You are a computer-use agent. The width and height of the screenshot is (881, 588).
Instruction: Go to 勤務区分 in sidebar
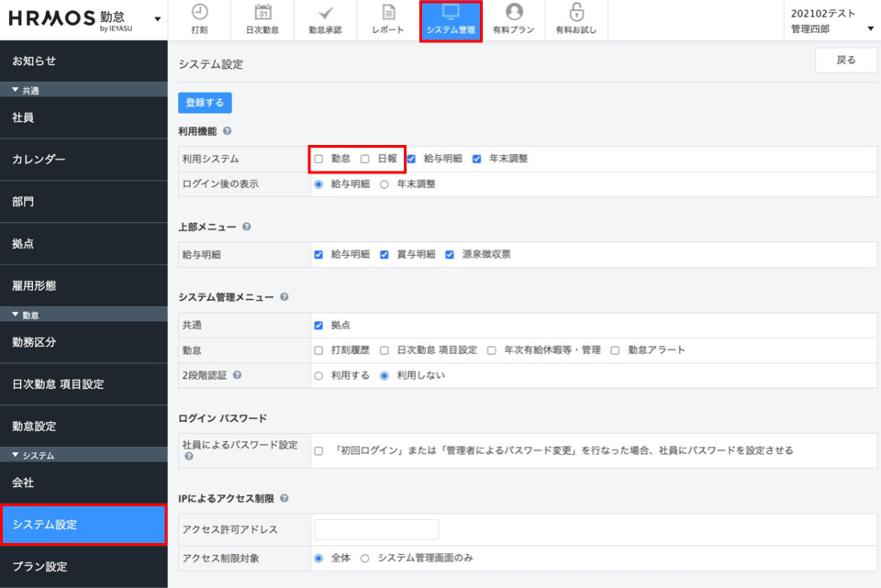pyautogui.click(x=84, y=342)
